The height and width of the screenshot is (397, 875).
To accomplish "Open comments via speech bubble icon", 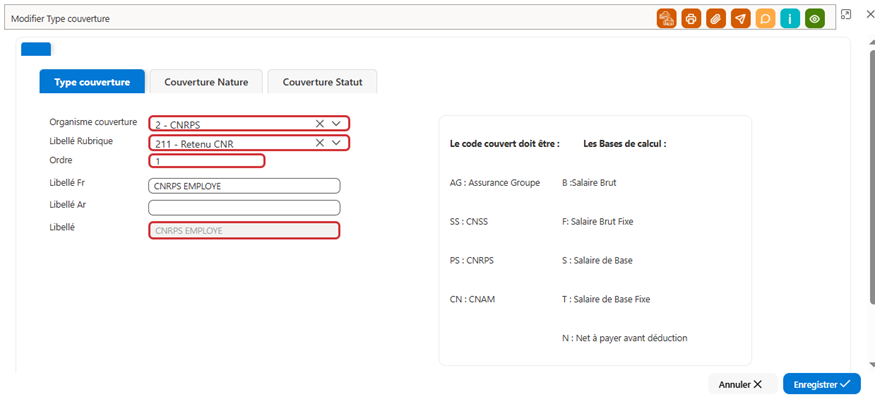I will [x=765, y=18].
